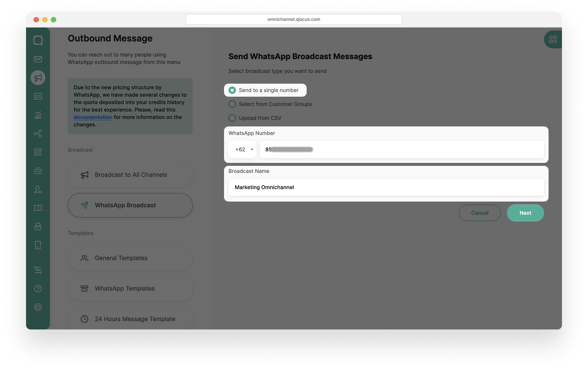Screen dimensions: 588x370
Task: Click the omnichannel.qiscus.com address bar
Action: [x=294, y=19]
